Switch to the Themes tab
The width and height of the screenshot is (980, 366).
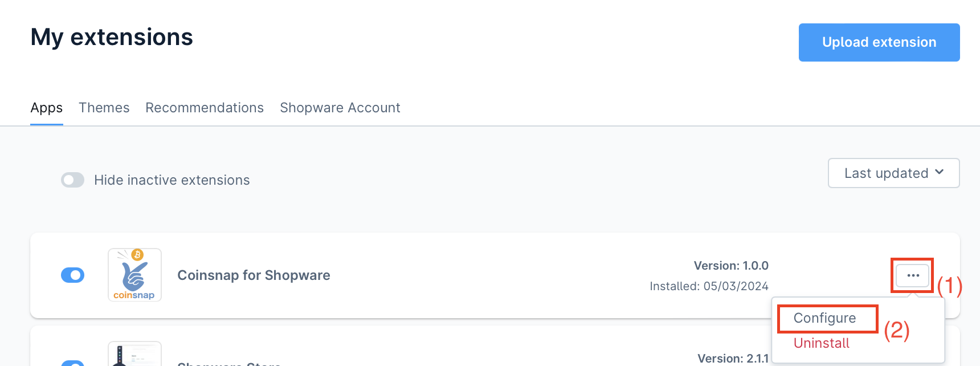point(104,108)
